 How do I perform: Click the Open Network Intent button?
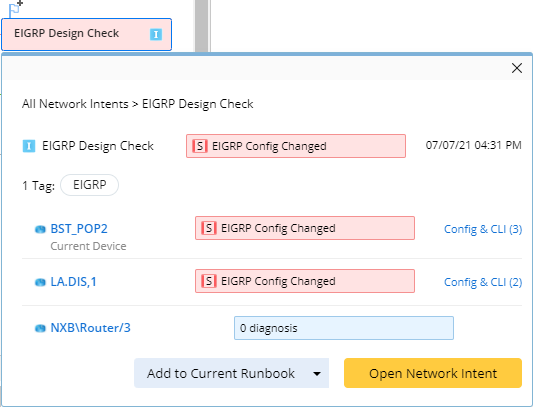(x=433, y=373)
